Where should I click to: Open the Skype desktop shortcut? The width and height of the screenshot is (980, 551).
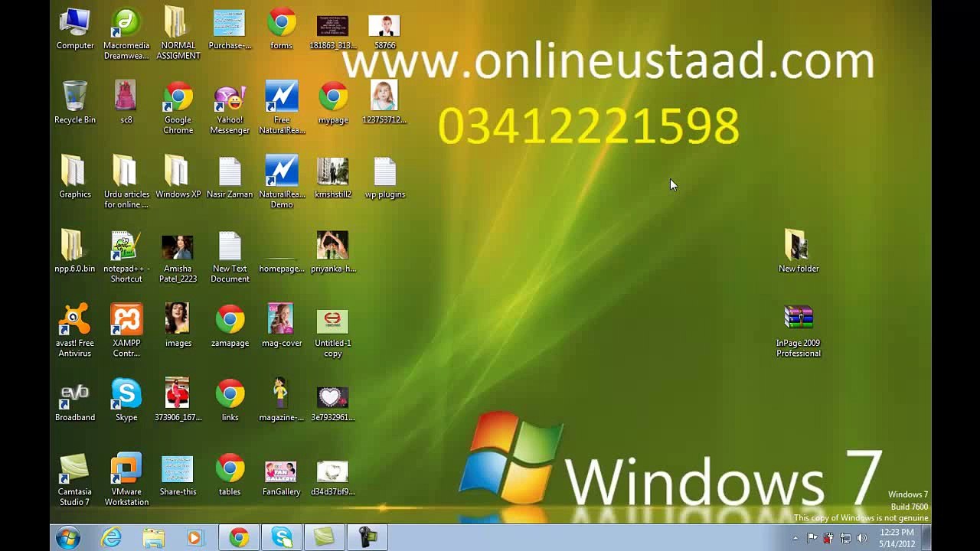[126, 400]
